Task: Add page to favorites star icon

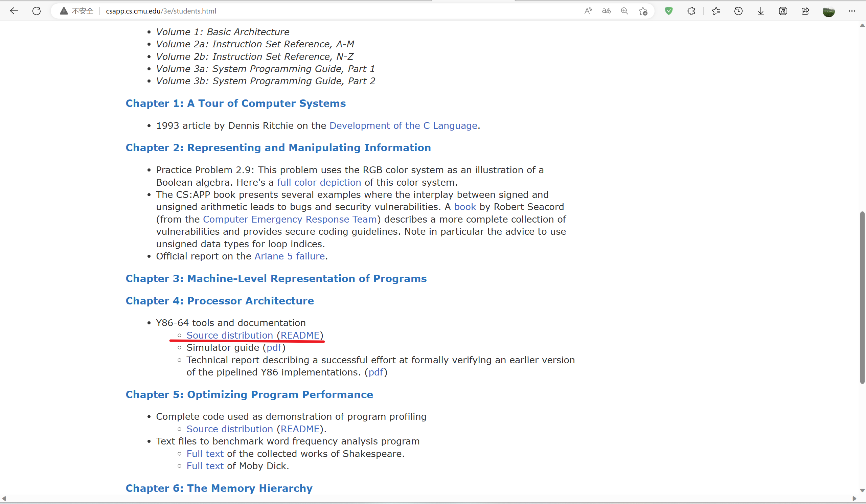Action: point(643,11)
